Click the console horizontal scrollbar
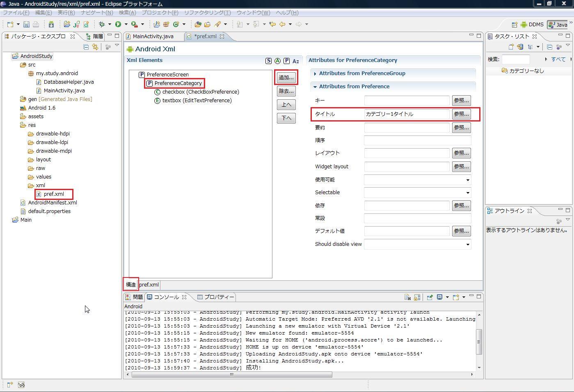Screen dimensions: 574x392 [x=232, y=374]
